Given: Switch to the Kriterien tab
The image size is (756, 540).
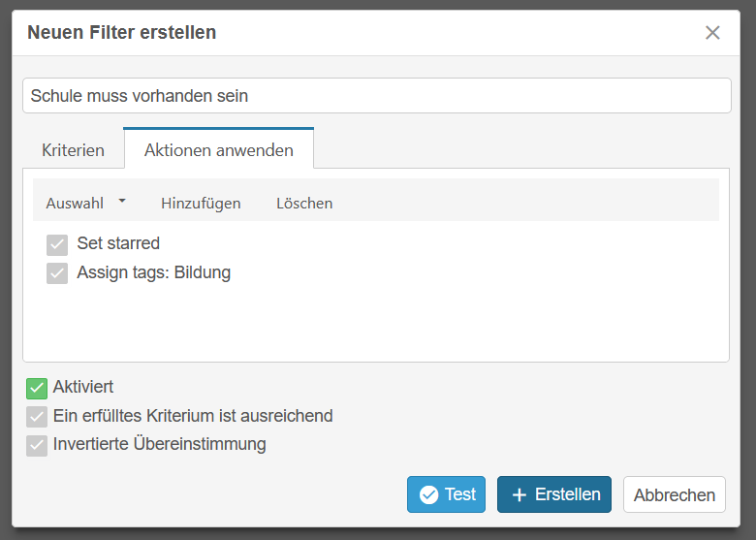Looking at the screenshot, I should pyautogui.click(x=73, y=150).
